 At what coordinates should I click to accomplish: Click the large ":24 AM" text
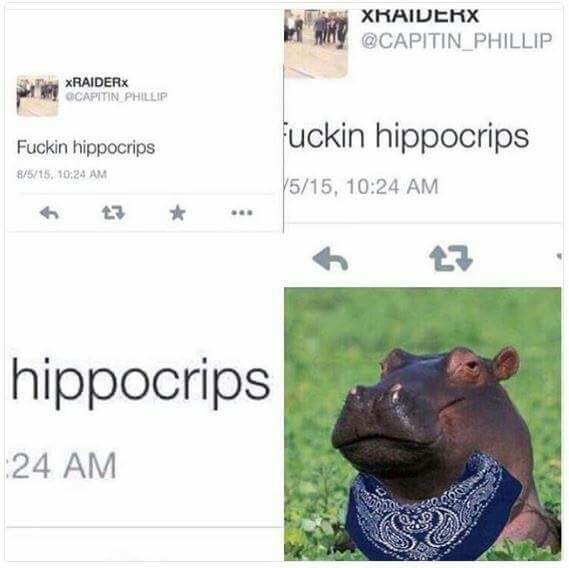[62, 466]
